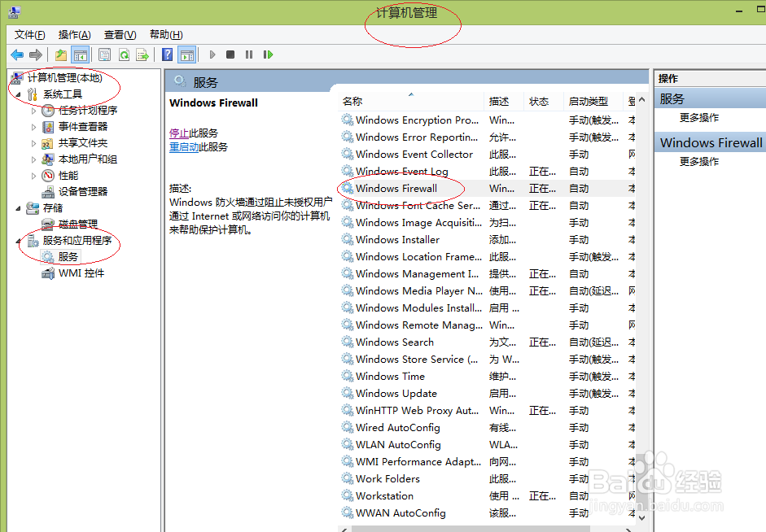Select Wired AutoConfig service row

(x=487, y=428)
